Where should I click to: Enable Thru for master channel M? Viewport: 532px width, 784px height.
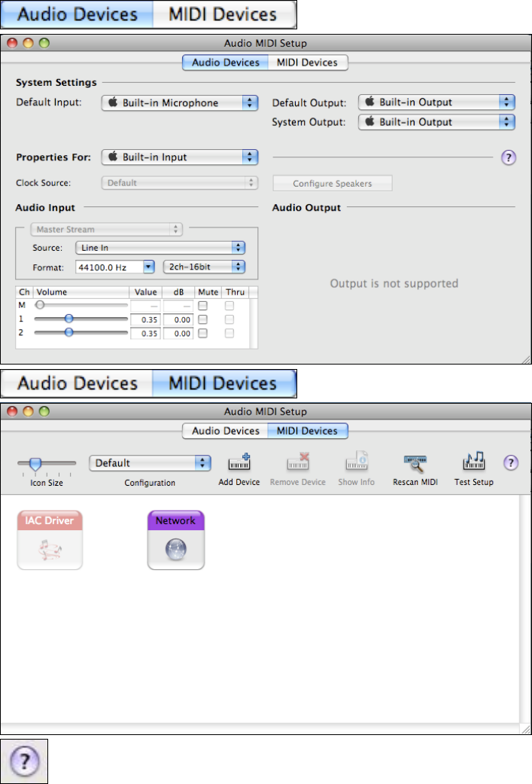230,306
